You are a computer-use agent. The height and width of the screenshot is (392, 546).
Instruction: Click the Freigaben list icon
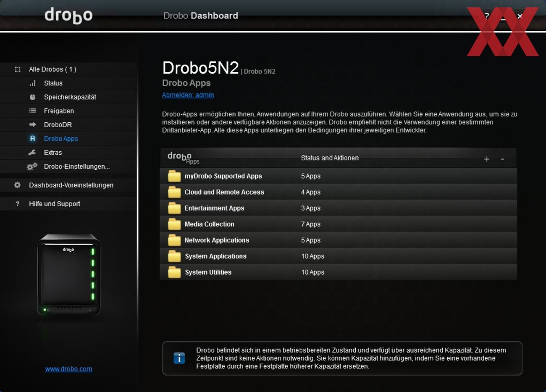pyautogui.click(x=33, y=111)
